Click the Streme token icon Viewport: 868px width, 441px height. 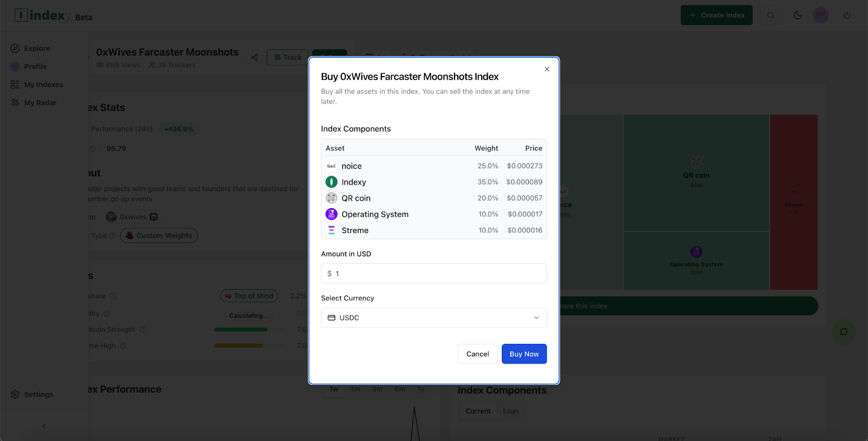tap(331, 230)
